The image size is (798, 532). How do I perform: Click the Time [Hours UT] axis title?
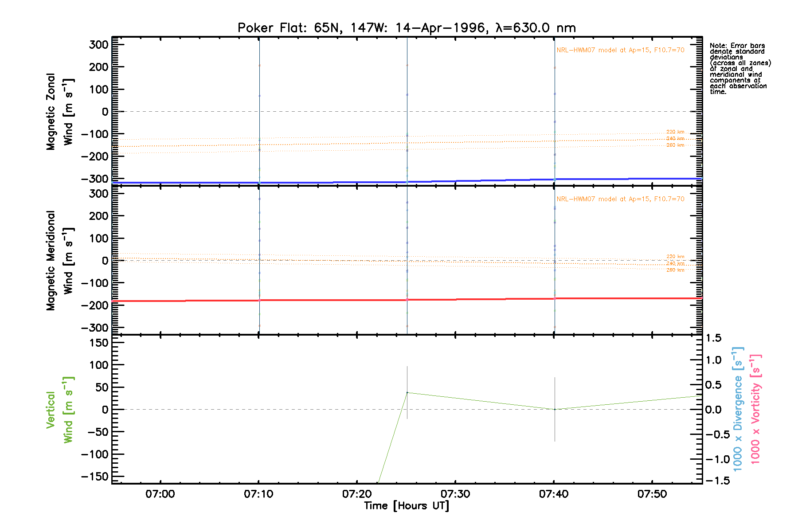click(x=407, y=506)
